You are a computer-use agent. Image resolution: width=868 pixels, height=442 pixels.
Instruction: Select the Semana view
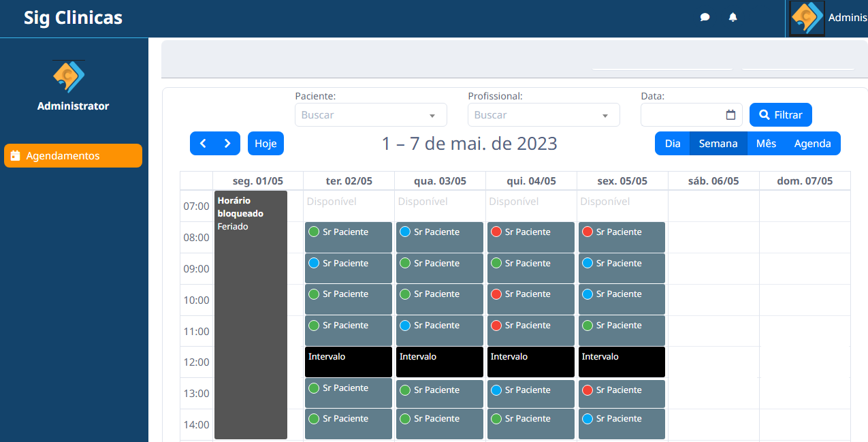click(718, 144)
